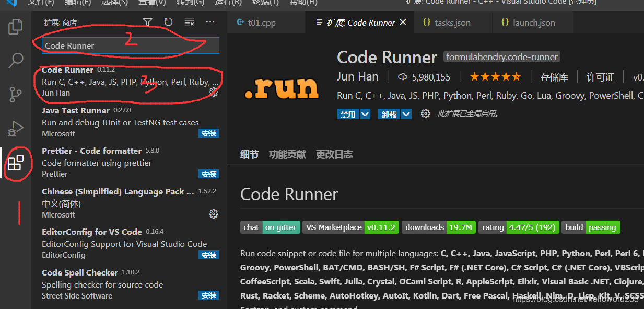Open manage gear for Code Runner list item
The image size is (644, 309).
[x=213, y=92]
